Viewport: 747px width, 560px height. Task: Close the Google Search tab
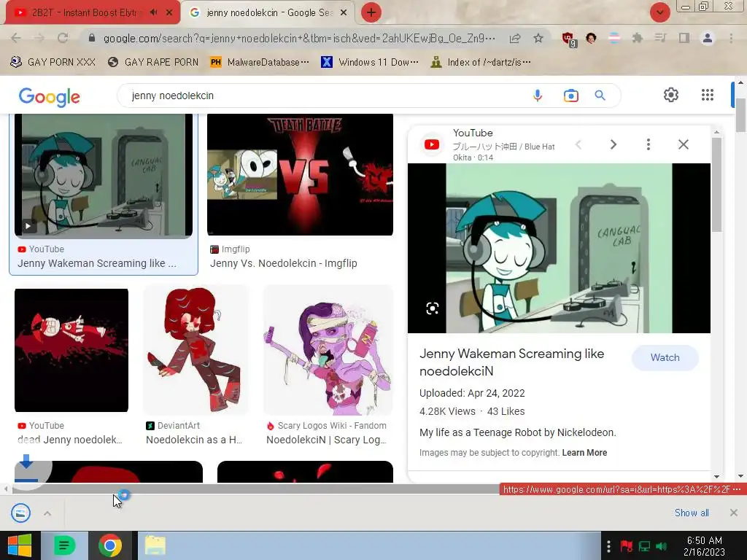point(344,13)
